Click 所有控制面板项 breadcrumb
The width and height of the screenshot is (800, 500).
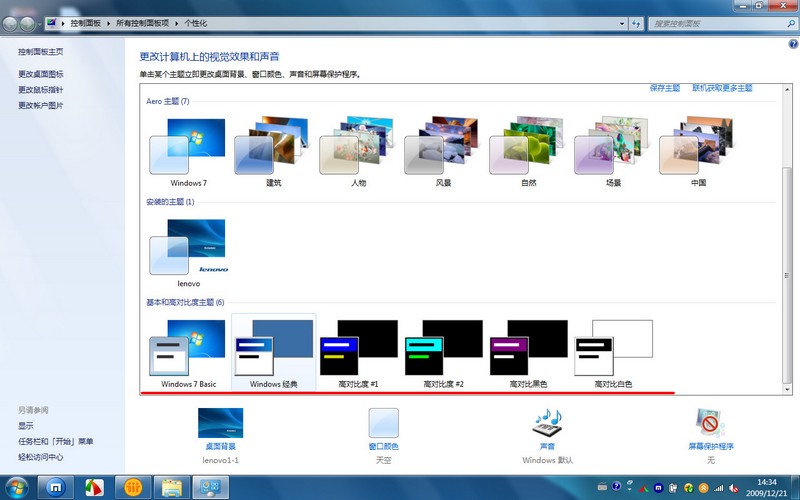(142, 23)
